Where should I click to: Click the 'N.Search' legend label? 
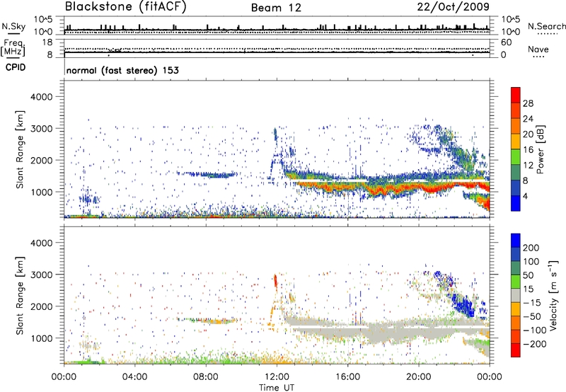click(x=546, y=26)
